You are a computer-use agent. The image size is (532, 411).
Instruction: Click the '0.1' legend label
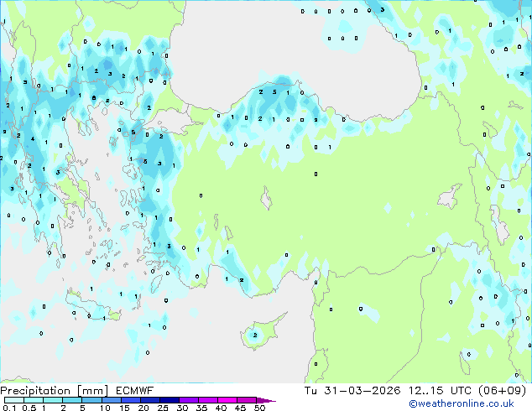click(x=9, y=408)
